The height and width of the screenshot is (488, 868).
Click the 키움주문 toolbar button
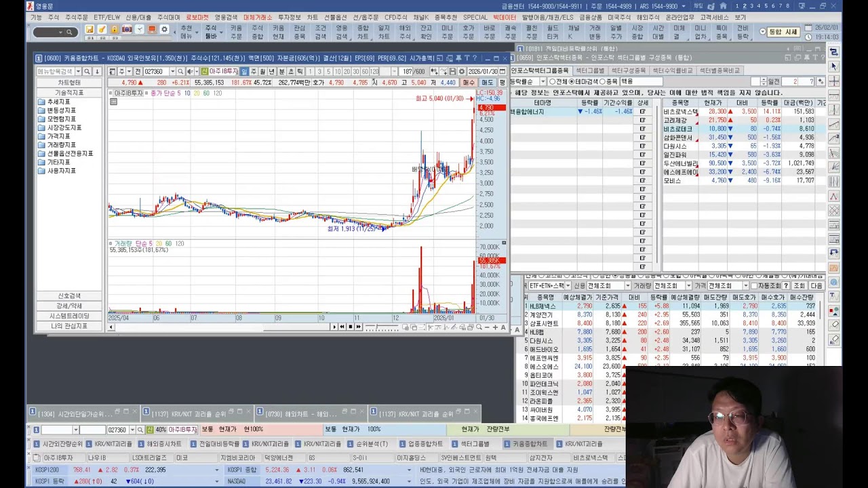pos(236,32)
